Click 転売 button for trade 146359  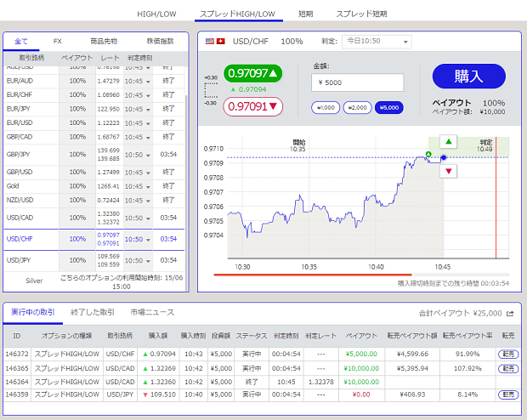click(x=508, y=394)
